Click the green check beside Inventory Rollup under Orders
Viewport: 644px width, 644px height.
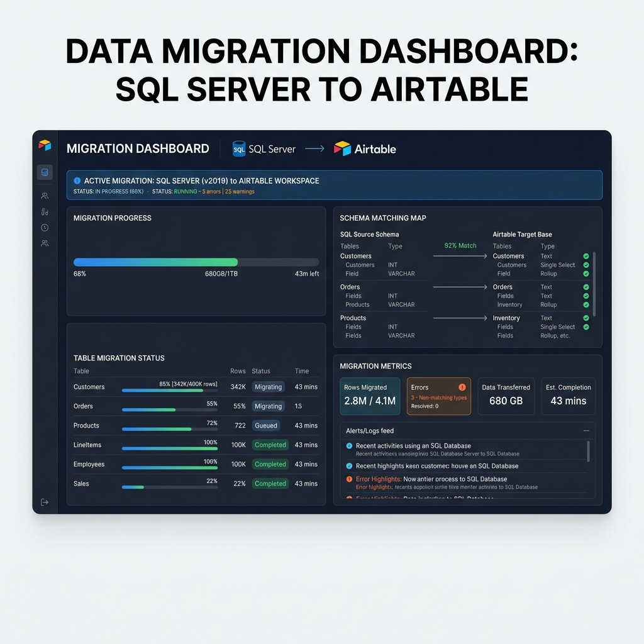[x=586, y=305]
